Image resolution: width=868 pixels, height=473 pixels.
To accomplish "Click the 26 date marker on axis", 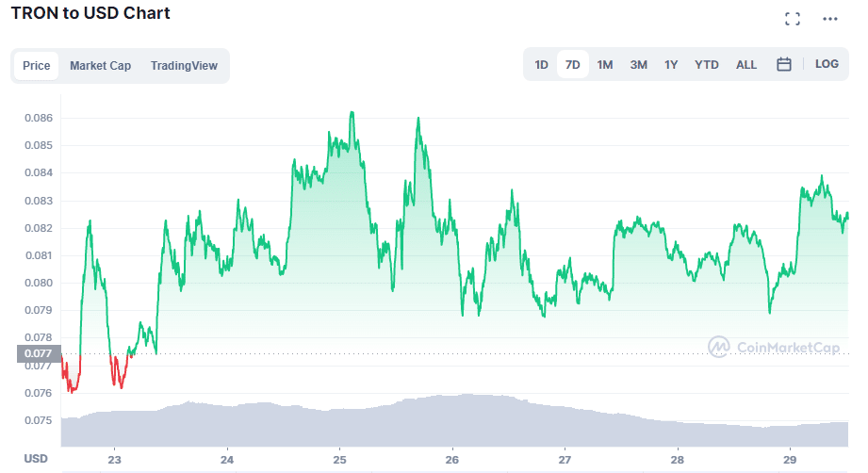I will pyautogui.click(x=451, y=460).
